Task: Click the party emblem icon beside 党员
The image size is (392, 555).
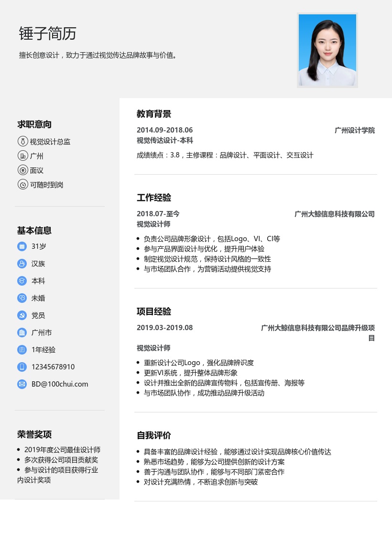Action: (22, 315)
